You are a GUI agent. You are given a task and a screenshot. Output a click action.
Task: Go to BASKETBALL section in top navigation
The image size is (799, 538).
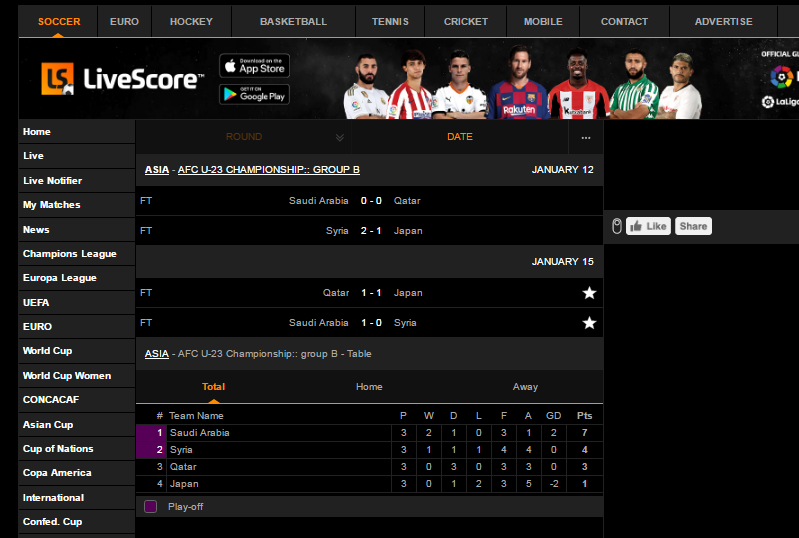[x=293, y=21]
